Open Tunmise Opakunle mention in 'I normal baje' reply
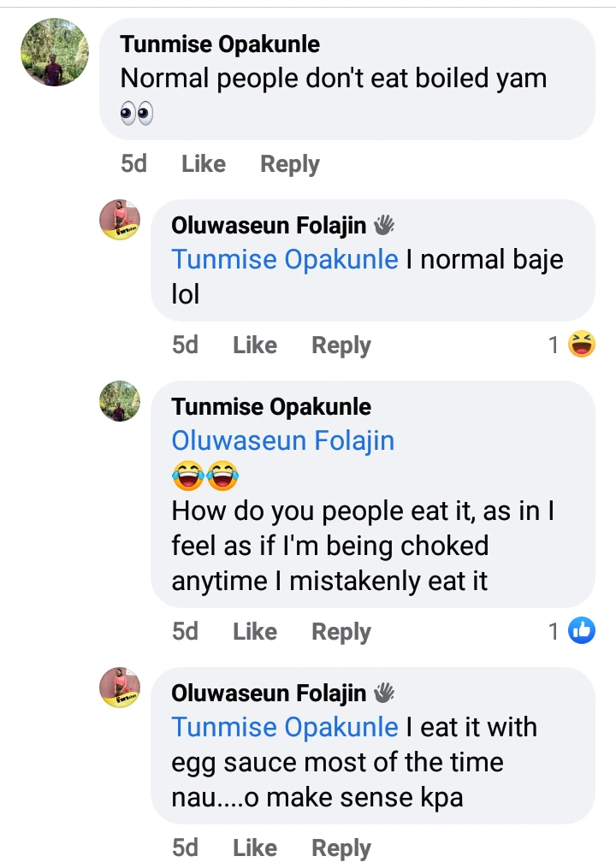The width and height of the screenshot is (616, 868). pos(285,259)
